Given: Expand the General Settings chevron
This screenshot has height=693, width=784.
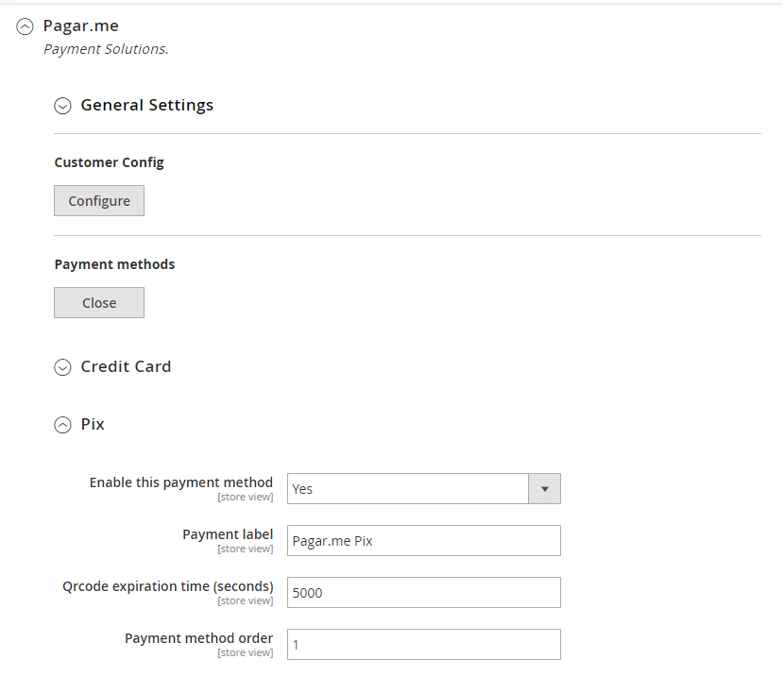Looking at the screenshot, I should (x=62, y=106).
